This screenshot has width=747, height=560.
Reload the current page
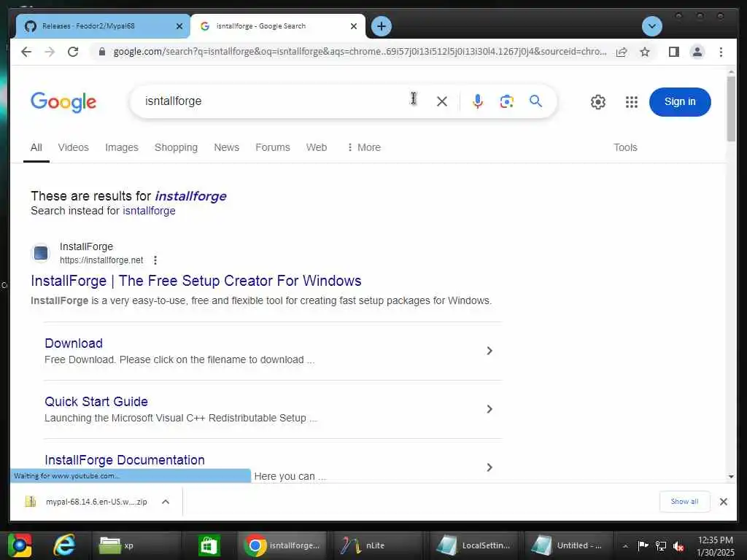73,52
